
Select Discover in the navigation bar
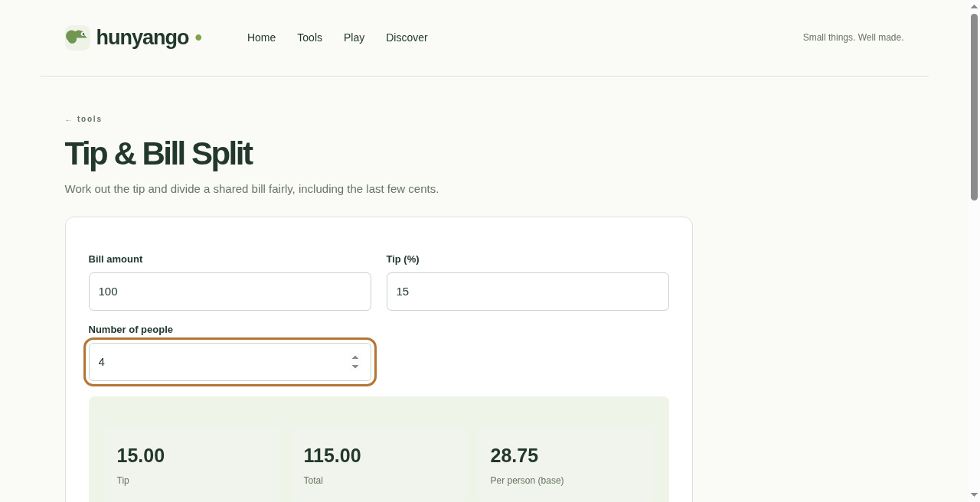pos(407,37)
